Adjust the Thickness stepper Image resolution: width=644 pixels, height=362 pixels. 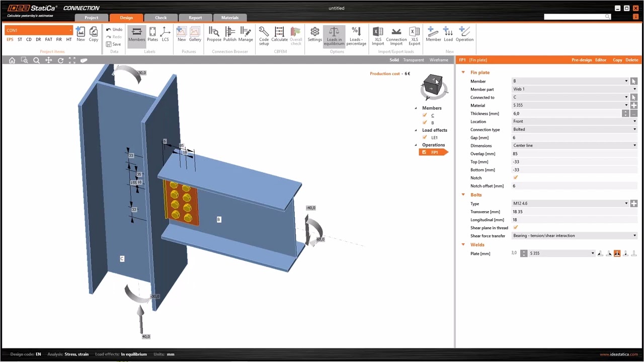coord(625,114)
